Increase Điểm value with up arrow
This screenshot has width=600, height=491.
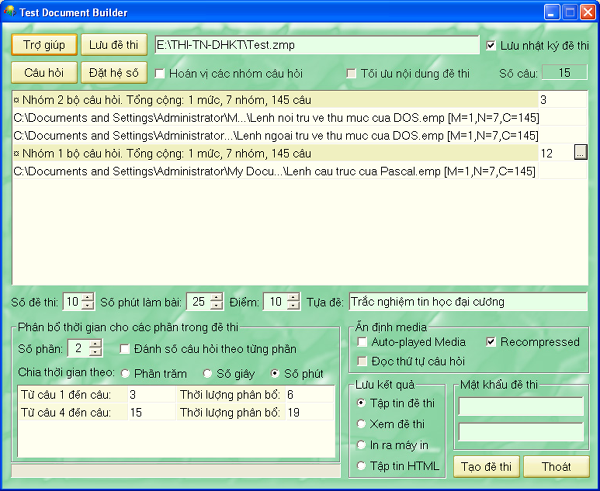(x=293, y=298)
